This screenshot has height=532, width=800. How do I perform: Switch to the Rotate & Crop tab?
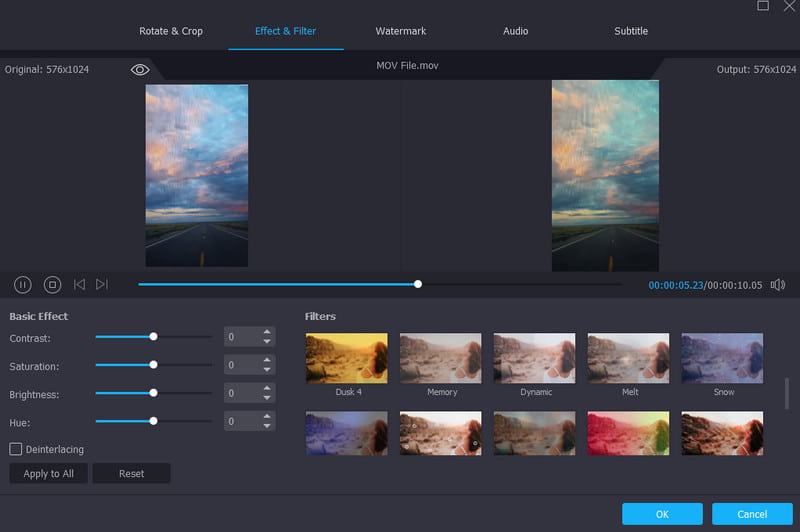tap(171, 31)
